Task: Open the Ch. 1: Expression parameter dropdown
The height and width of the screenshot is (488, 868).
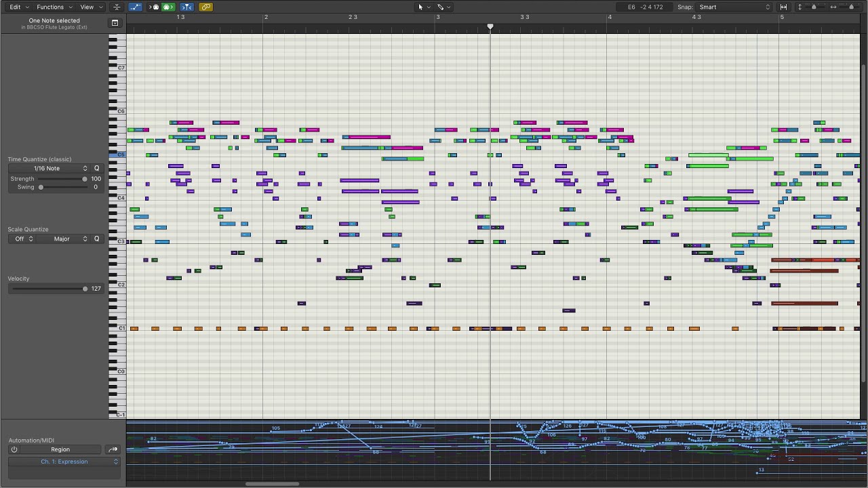Action: 64,462
